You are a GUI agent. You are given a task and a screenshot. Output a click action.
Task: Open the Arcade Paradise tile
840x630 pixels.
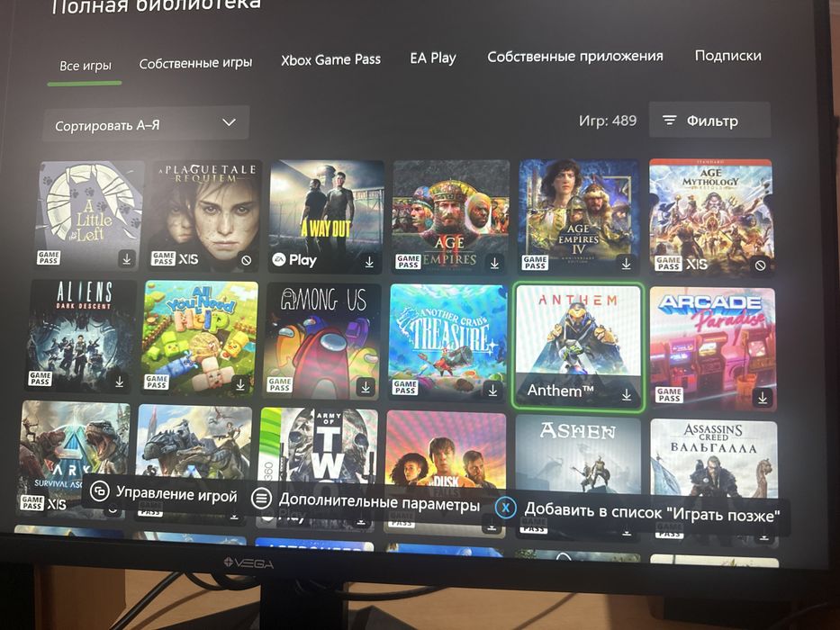point(712,349)
